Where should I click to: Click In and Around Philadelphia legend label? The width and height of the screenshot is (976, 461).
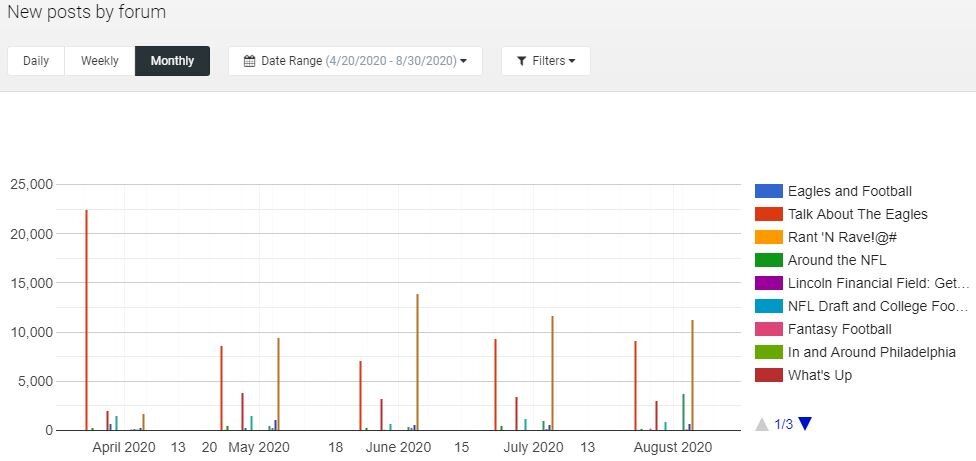[871, 352]
